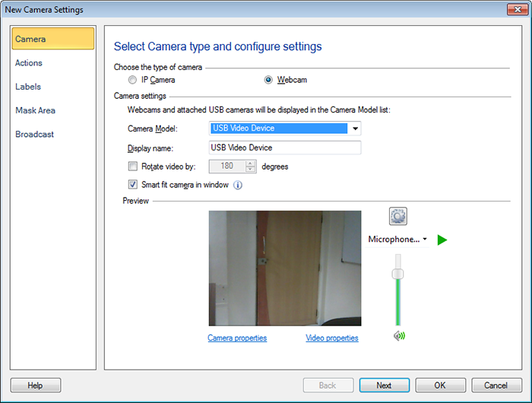Viewport: 532px width, 403px height.
Task: Click the Next button
Action: (384, 386)
